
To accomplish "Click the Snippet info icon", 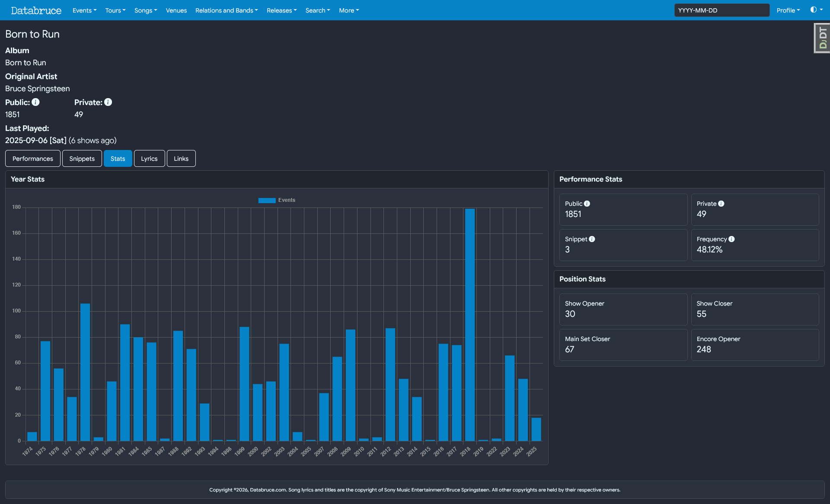I will click(x=592, y=239).
